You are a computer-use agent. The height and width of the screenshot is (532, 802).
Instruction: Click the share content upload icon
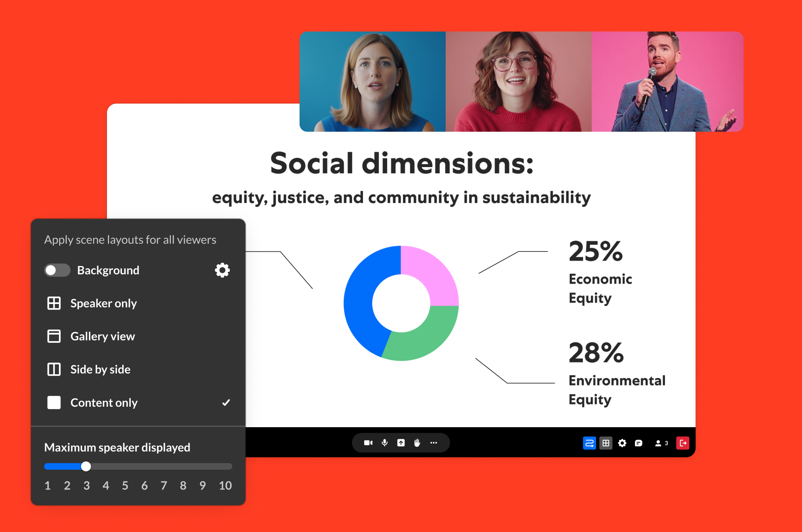pos(401,443)
